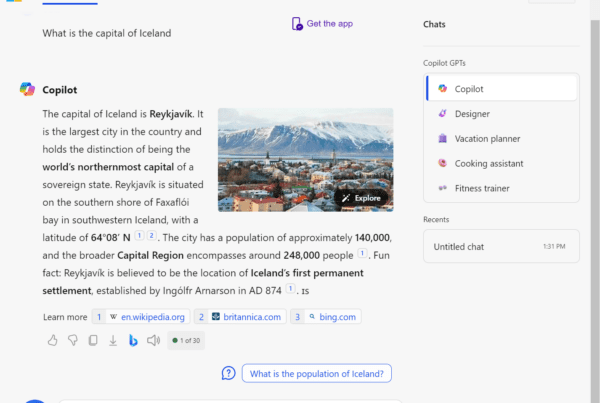Click the thumbs up like icon

52,340
